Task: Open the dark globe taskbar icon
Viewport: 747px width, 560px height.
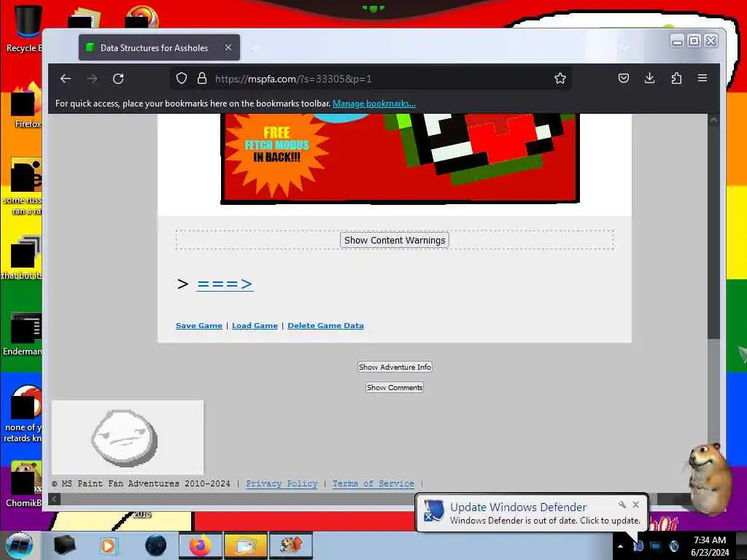Action: point(156,545)
